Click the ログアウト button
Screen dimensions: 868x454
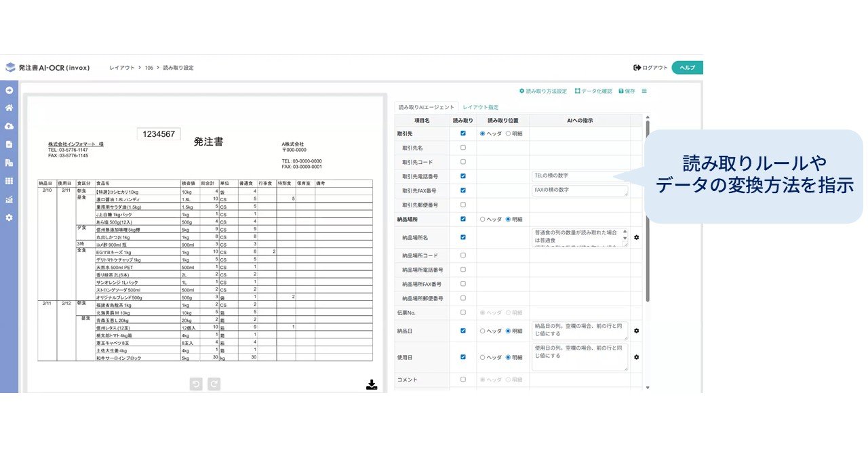point(649,67)
